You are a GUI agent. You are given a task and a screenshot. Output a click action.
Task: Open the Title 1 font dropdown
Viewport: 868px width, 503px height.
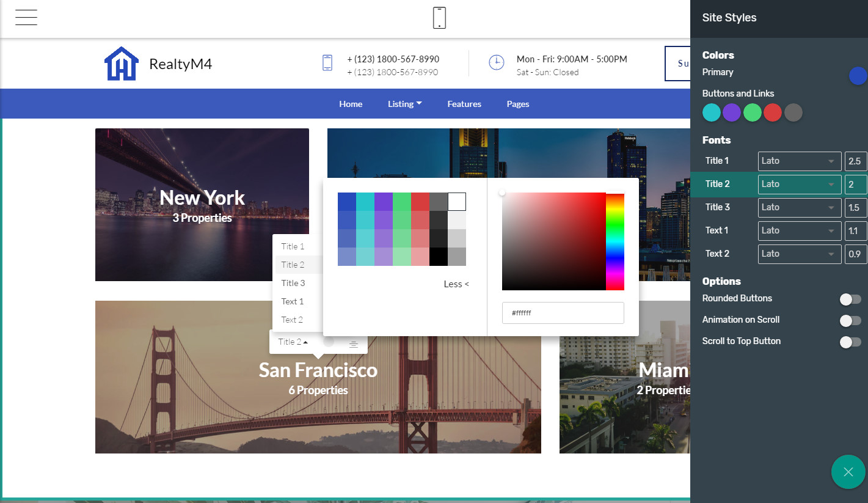pos(799,161)
